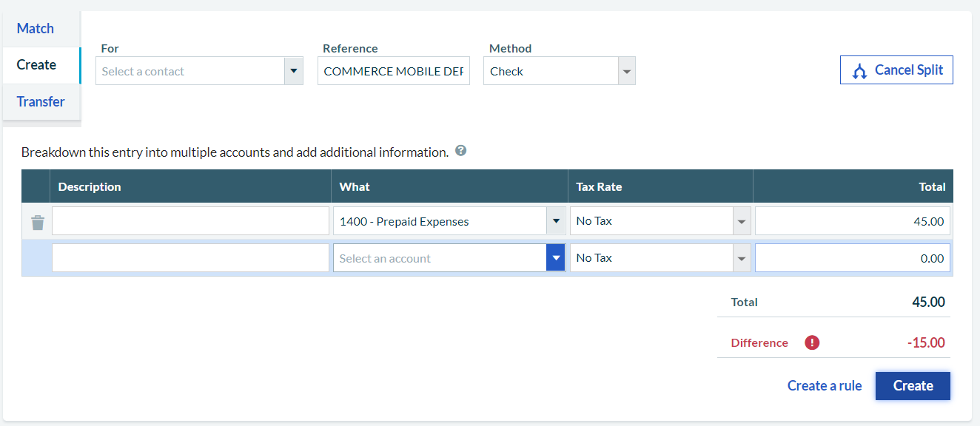Open the Method dropdown showing Check
The width and height of the screenshot is (980, 426).
626,72
